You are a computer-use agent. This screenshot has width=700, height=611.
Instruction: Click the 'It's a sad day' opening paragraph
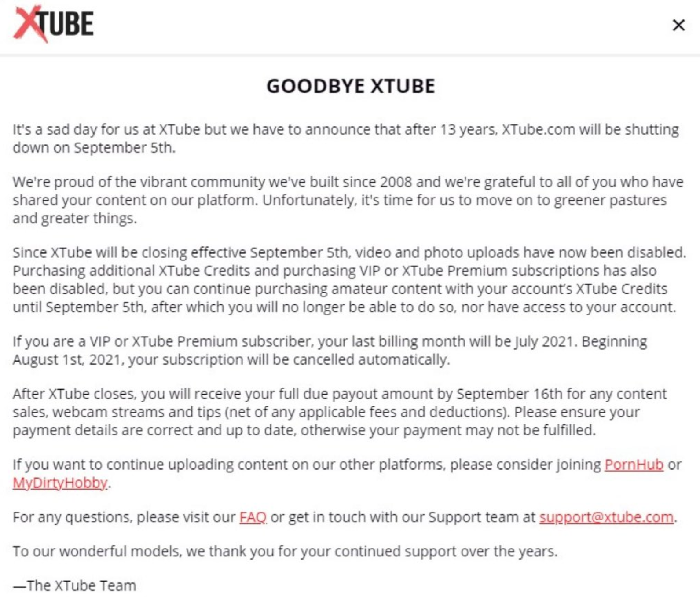point(346,139)
